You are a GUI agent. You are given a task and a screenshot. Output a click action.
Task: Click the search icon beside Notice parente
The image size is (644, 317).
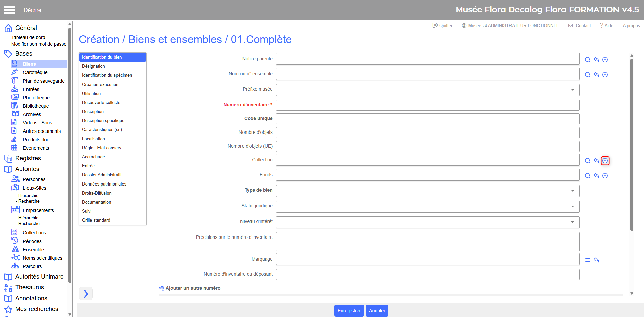point(587,60)
